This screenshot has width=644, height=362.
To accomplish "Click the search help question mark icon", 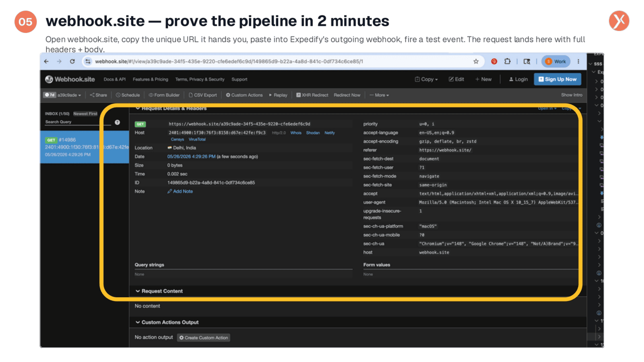I will point(117,122).
